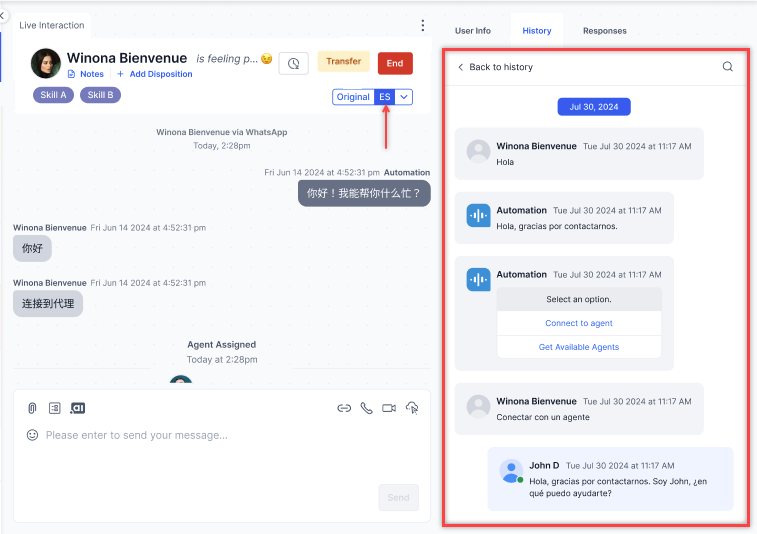Open the Responses tab

[604, 31]
